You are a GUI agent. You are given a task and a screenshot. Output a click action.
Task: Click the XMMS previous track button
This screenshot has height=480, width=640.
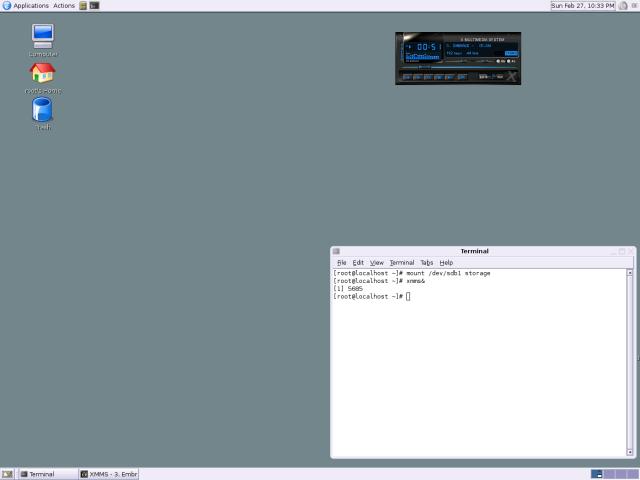[x=407, y=77]
